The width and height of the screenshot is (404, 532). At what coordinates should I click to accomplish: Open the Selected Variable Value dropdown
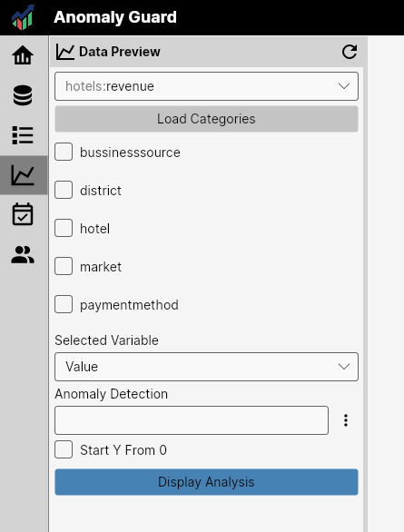(206, 367)
